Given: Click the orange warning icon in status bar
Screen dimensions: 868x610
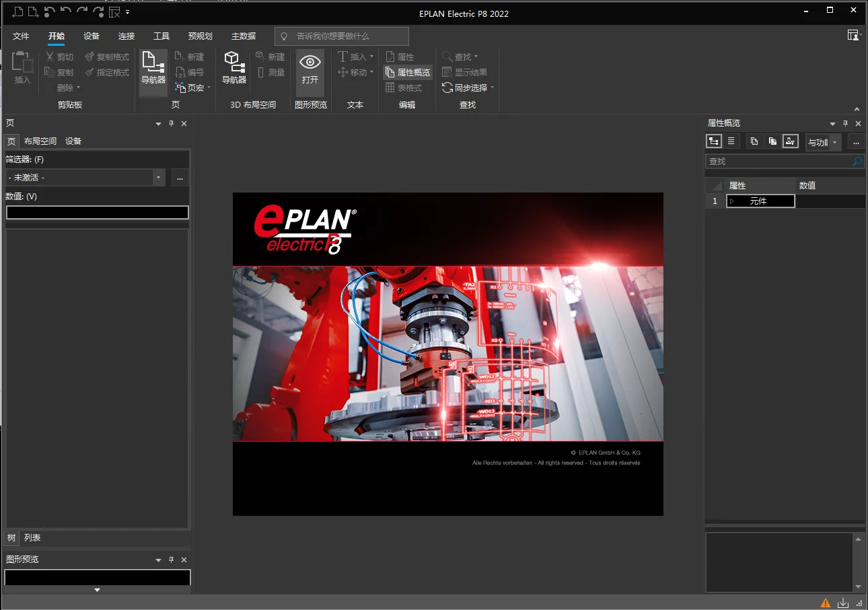Looking at the screenshot, I should pos(826,603).
